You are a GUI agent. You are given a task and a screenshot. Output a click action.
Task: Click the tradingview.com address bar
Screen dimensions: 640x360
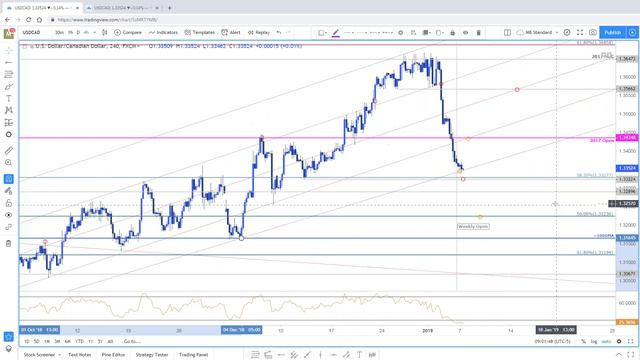point(107,20)
